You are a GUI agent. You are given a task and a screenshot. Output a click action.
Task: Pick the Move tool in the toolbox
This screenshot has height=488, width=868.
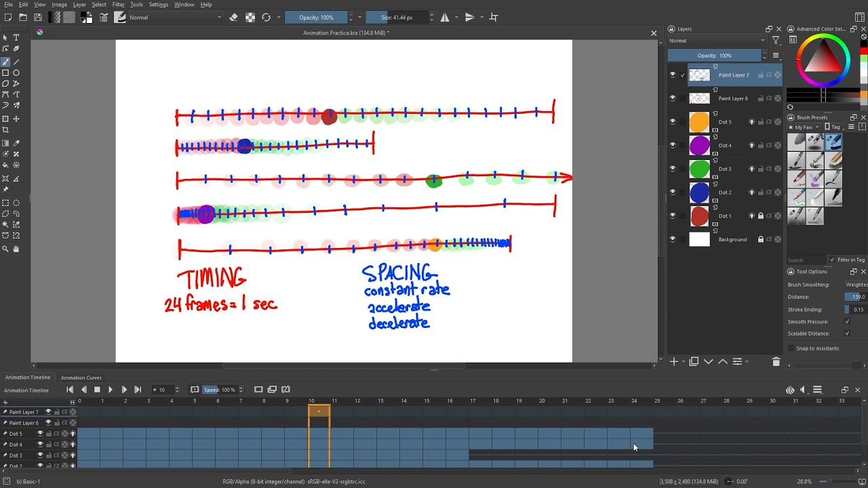pos(16,119)
